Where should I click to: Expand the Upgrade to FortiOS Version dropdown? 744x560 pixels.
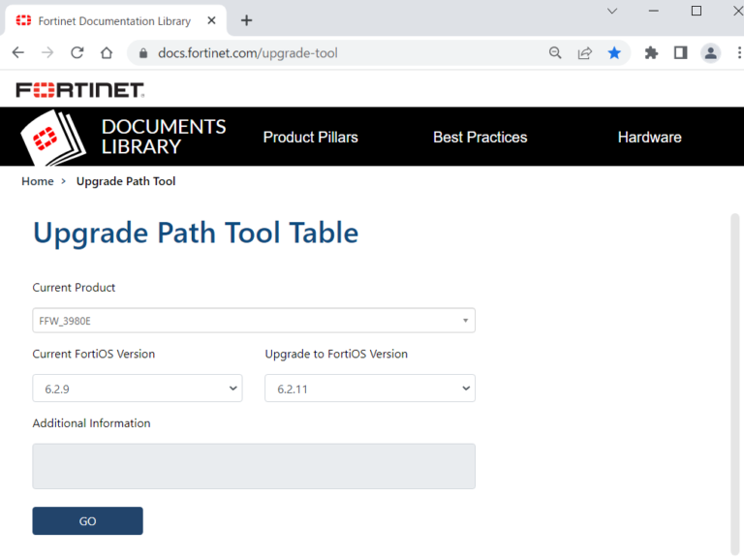pyautogui.click(x=369, y=389)
